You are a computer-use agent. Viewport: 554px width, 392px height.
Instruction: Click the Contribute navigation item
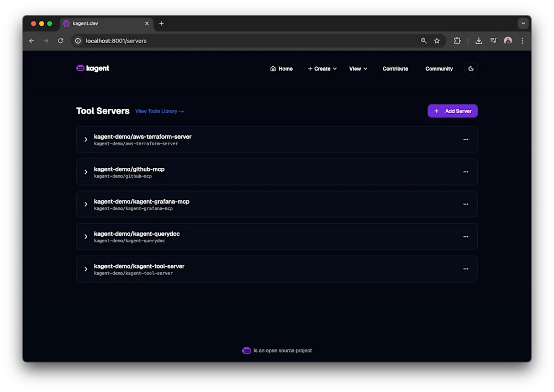tap(395, 68)
